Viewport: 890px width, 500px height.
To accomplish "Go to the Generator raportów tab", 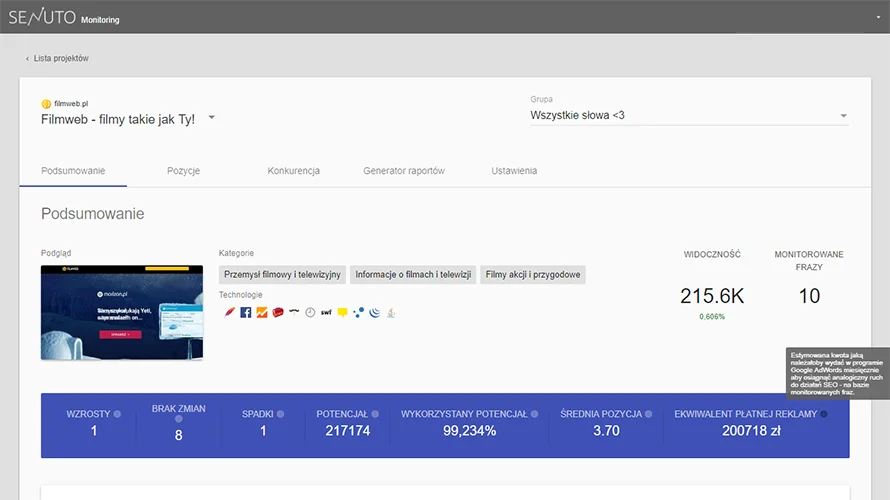I will coord(403,171).
